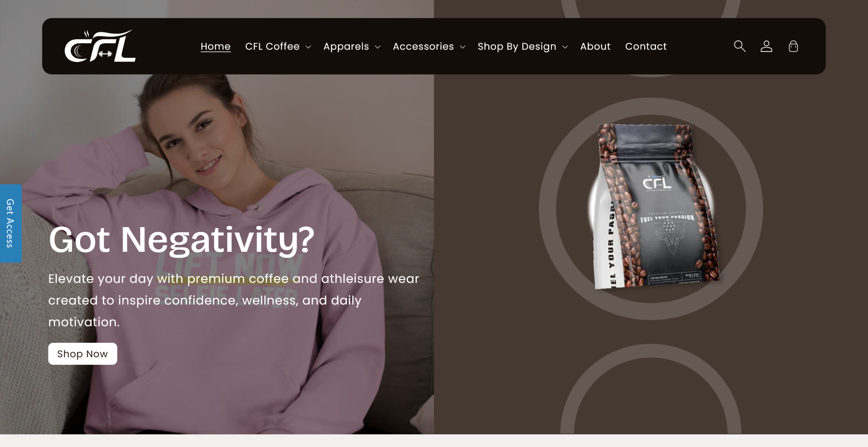Open the Contact page link
868x447 pixels.
click(646, 46)
